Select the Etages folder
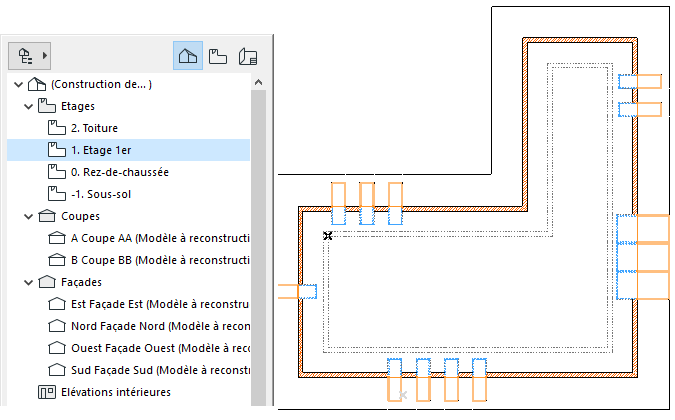 tap(77, 106)
